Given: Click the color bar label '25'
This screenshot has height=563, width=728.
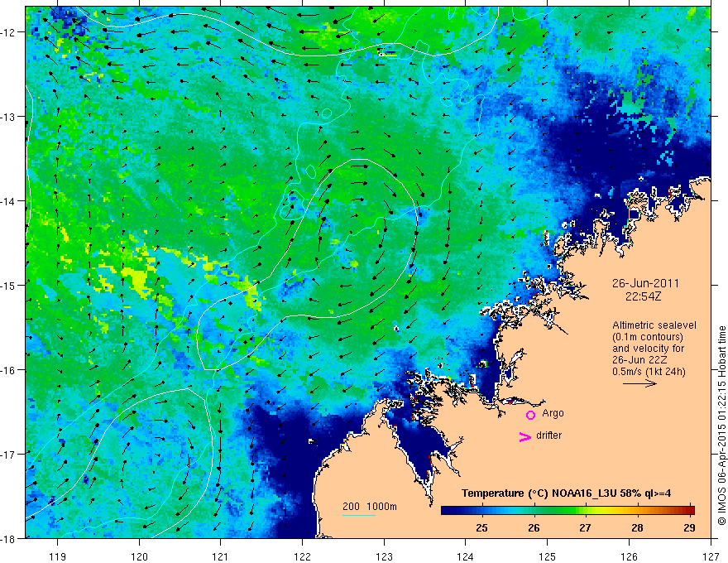Looking at the screenshot, I should [482, 527].
